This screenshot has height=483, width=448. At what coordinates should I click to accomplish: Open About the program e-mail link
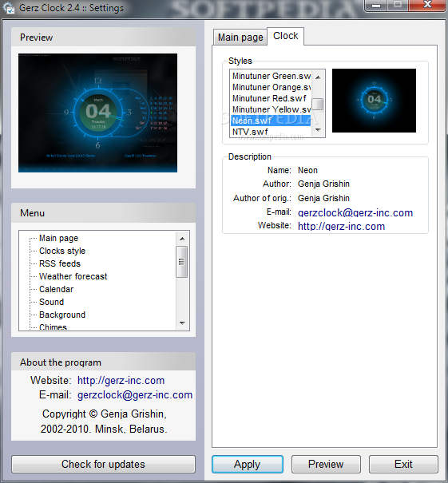[135, 395]
